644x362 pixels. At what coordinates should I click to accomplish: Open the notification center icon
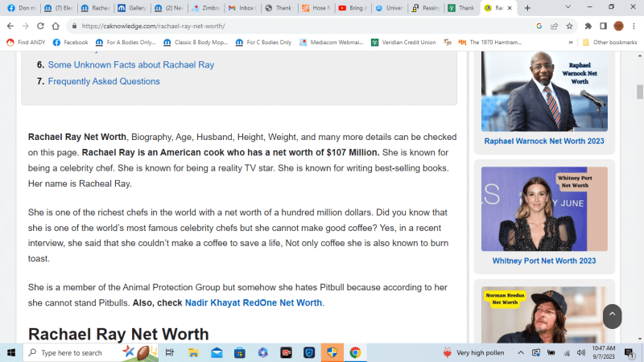click(x=630, y=352)
